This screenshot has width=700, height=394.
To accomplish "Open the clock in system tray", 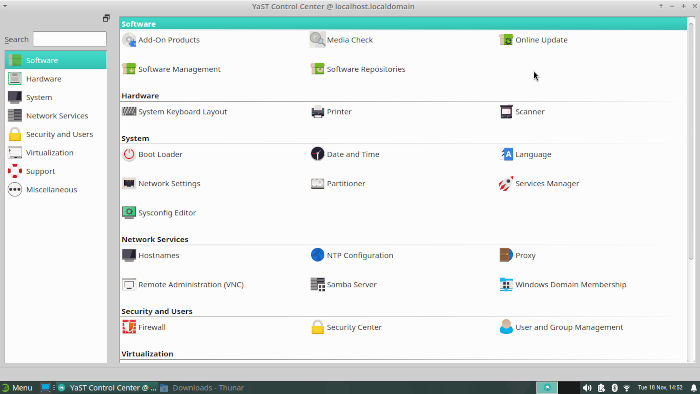I will (660, 387).
